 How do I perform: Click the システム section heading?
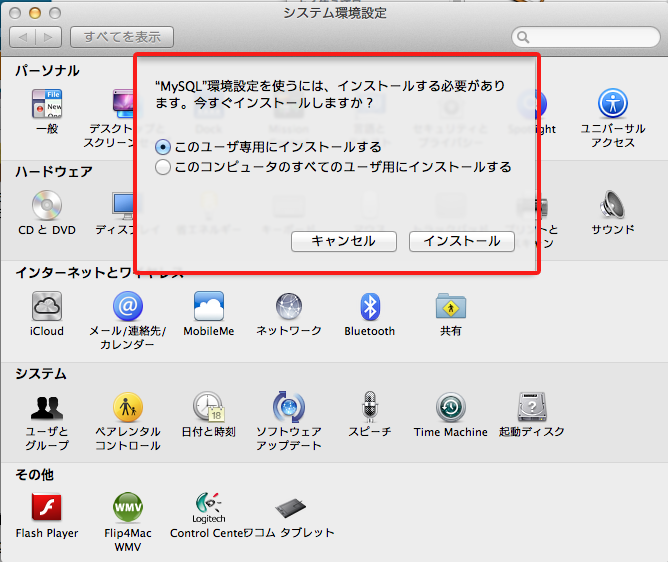coord(41,374)
